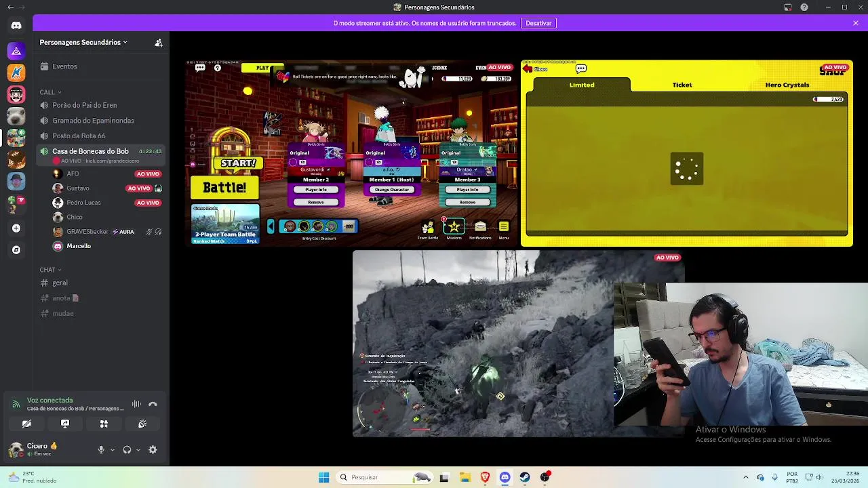Open inbox icon in title bar

788,7
